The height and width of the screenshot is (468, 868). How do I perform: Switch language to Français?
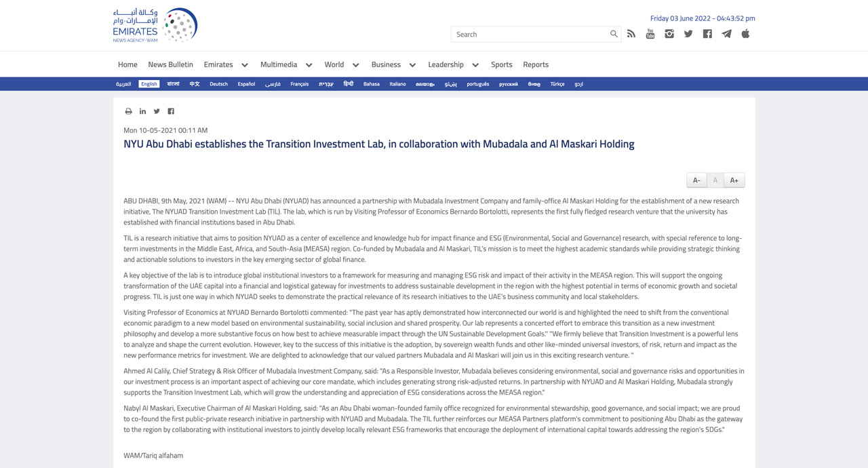[299, 84]
